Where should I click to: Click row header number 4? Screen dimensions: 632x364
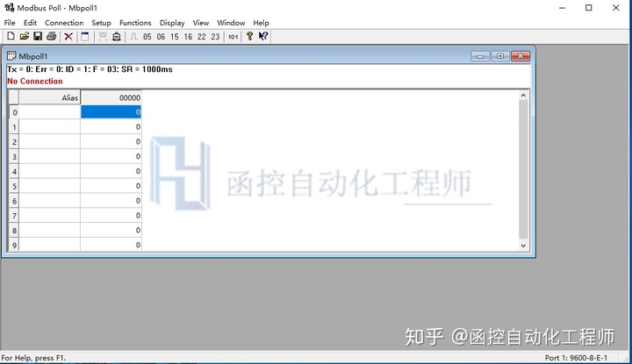[x=14, y=171]
